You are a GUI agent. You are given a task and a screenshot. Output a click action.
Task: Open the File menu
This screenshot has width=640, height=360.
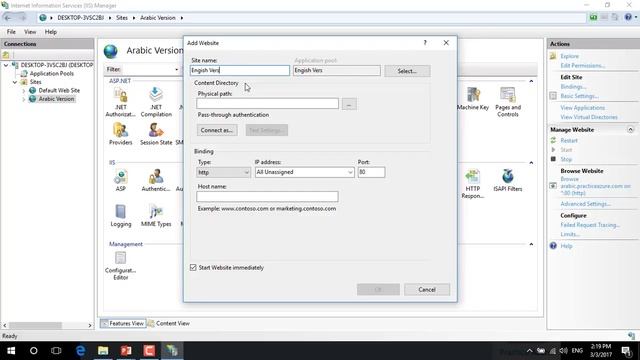[11, 31]
